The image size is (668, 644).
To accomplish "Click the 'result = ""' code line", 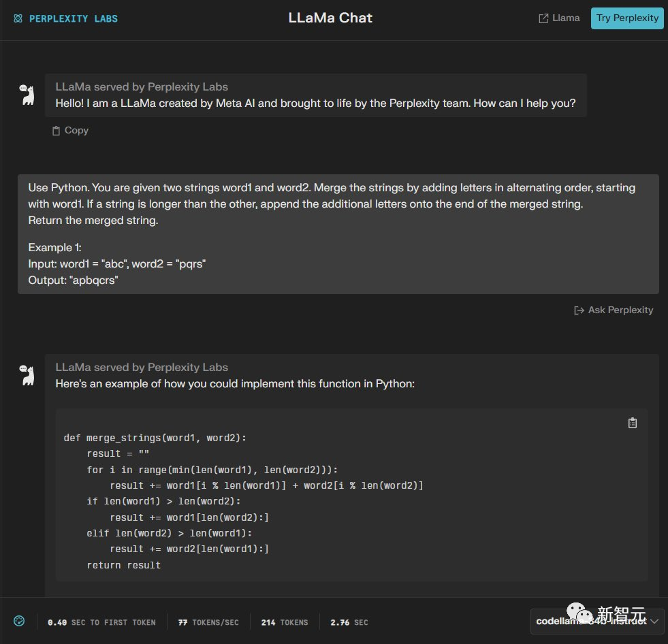I will [x=118, y=453].
